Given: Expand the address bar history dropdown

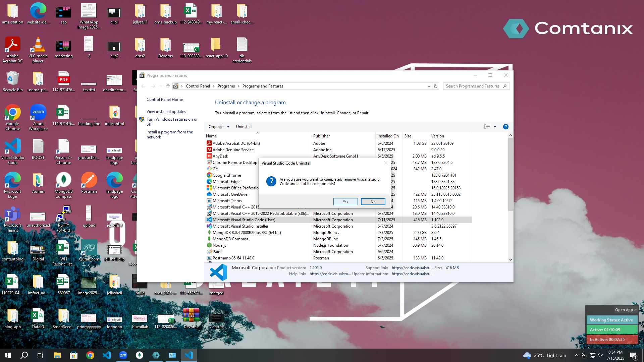Looking at the screenshot, I should [429, 86].
